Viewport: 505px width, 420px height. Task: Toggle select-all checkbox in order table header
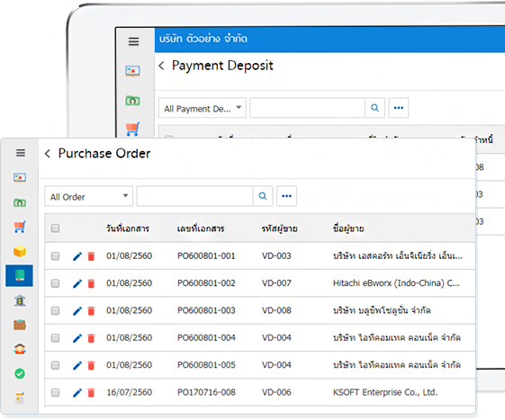(x=56, y=228)
